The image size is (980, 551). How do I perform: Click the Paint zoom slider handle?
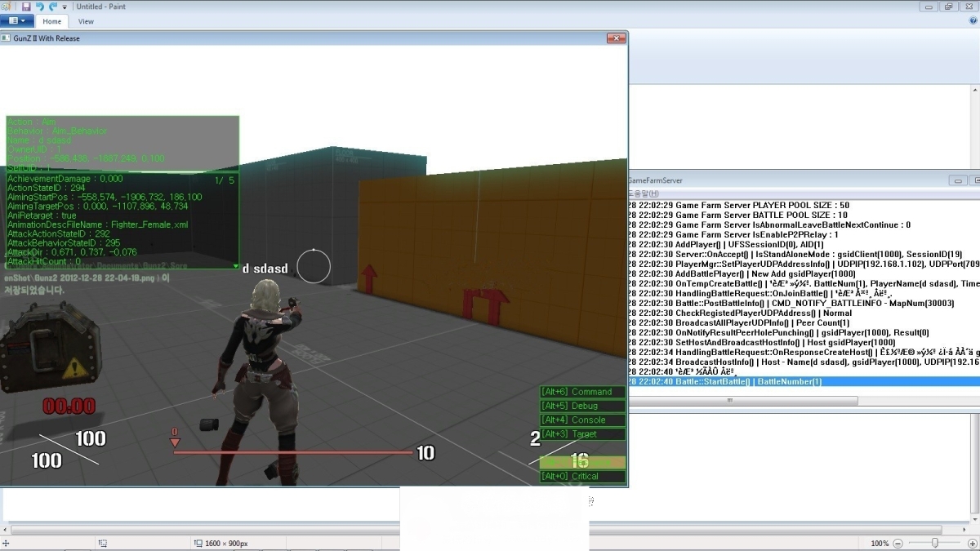(x=934, y=543)
